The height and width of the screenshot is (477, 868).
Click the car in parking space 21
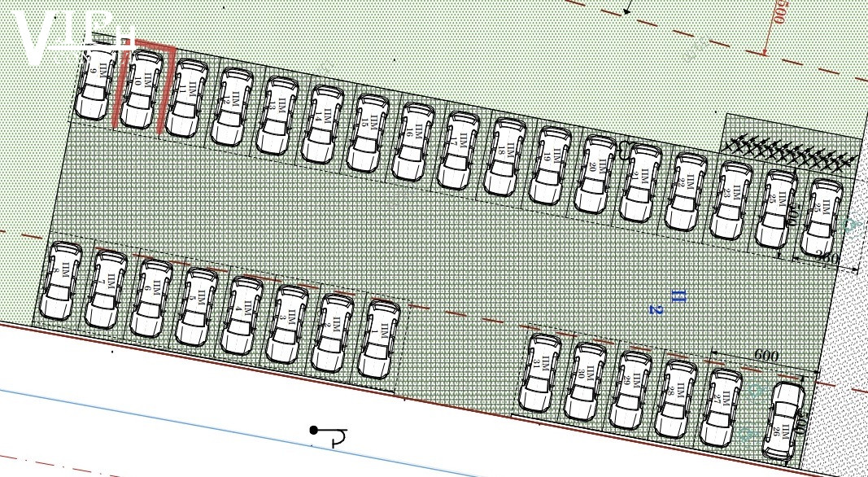coord(640,184)
